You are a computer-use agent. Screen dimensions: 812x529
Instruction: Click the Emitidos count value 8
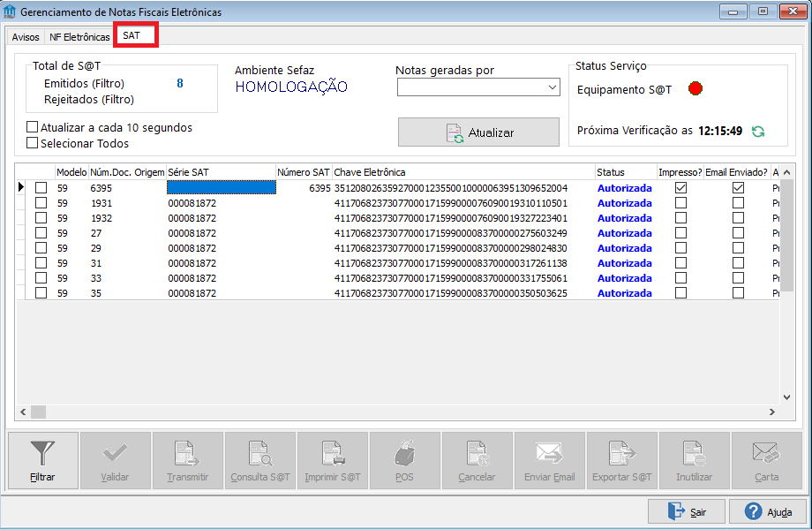pos(180,83)
